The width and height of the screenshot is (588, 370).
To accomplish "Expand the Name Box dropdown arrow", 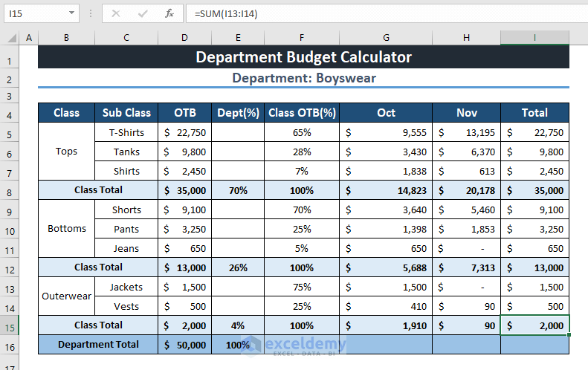I will point(71,13).
